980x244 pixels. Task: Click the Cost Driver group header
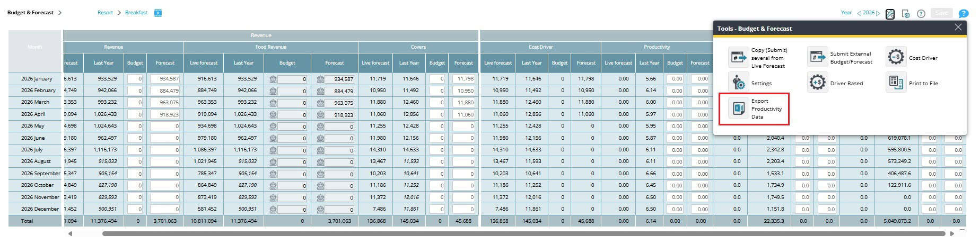coord(540,47)
